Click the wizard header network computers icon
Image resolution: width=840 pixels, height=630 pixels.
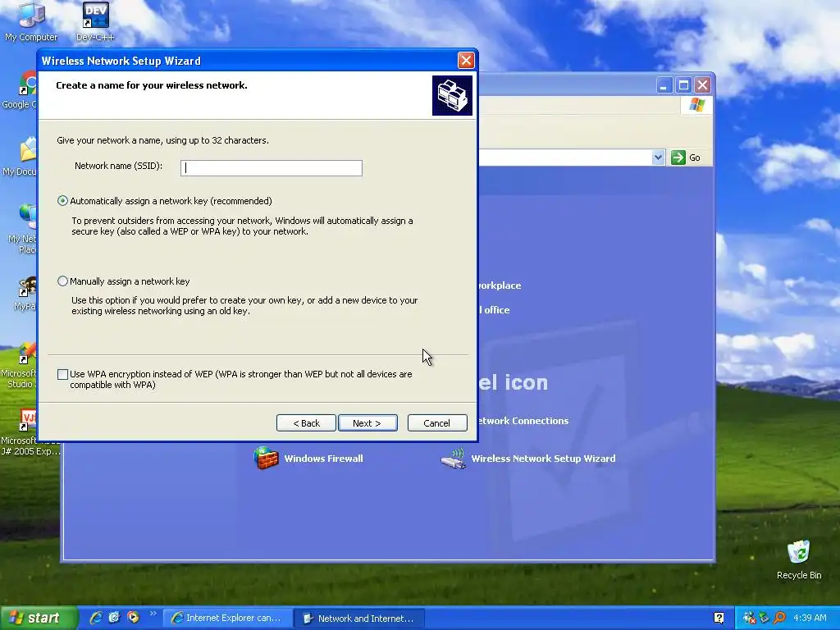point(452,95)
